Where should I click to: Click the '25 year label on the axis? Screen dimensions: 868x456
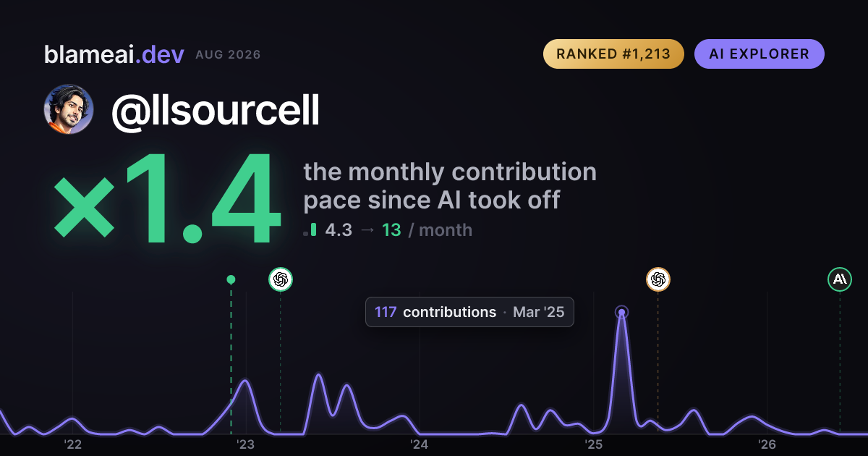point(593,444)
